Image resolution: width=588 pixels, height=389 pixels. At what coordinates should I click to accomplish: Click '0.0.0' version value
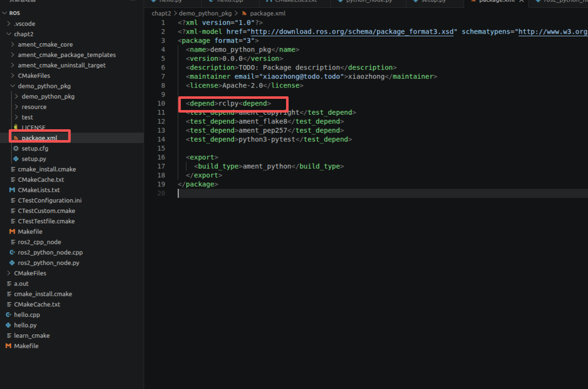(x=232, y=58)
